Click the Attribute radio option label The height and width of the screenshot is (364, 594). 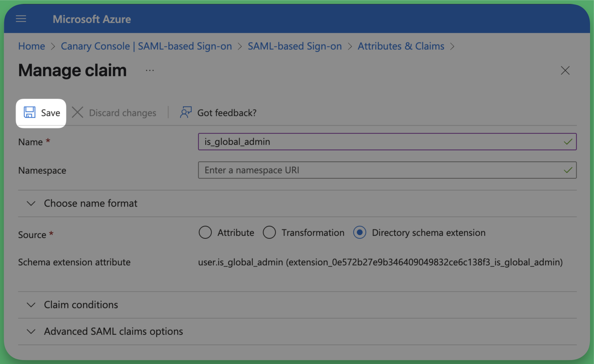[x=236, y=233]
